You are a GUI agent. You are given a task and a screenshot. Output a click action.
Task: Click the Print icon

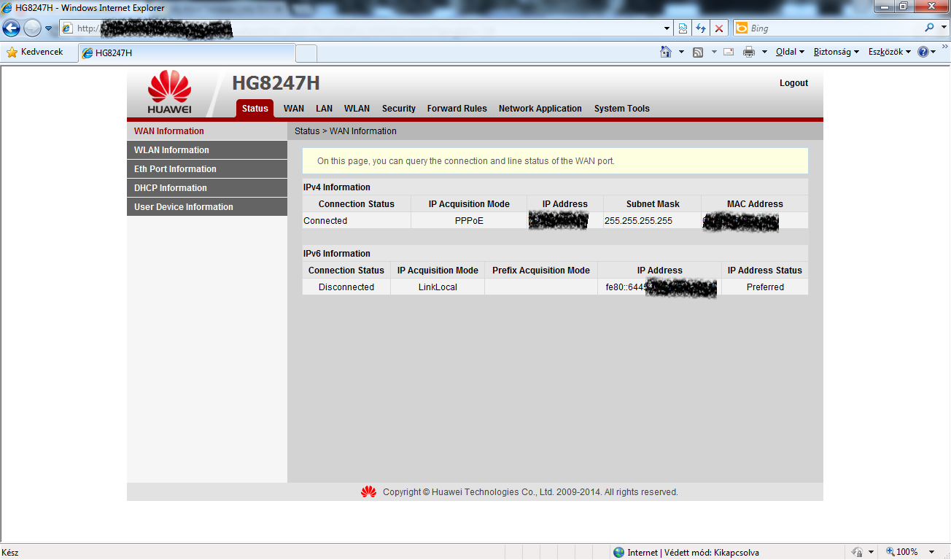coord(749,52)
